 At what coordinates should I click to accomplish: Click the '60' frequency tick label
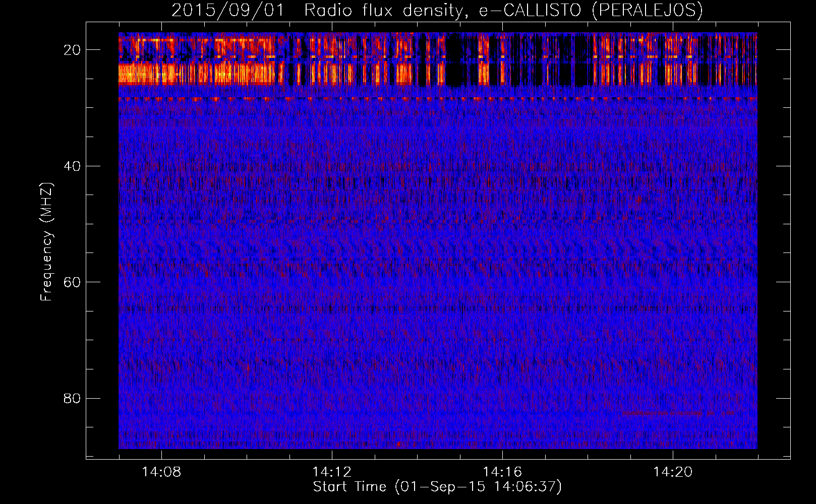72,282
